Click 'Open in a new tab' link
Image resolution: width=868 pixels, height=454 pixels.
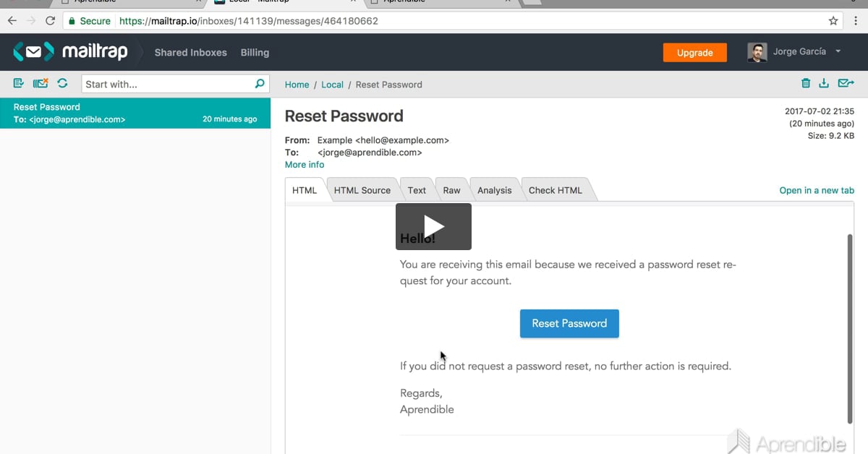[x=817, y=190]
